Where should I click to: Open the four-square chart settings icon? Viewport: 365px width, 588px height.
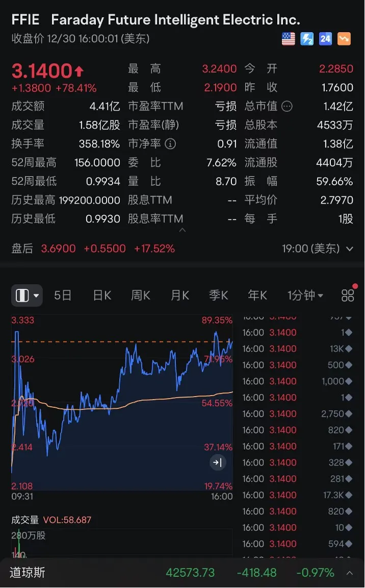pyautogui.click(x=348, y=296)
